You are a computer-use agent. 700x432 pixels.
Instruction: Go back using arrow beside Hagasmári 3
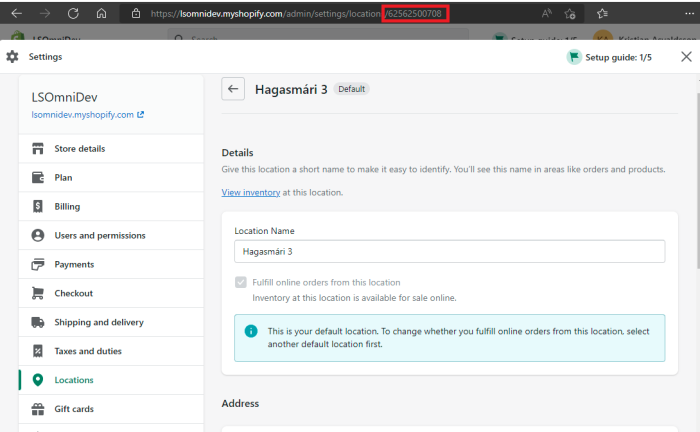[233, 89]
